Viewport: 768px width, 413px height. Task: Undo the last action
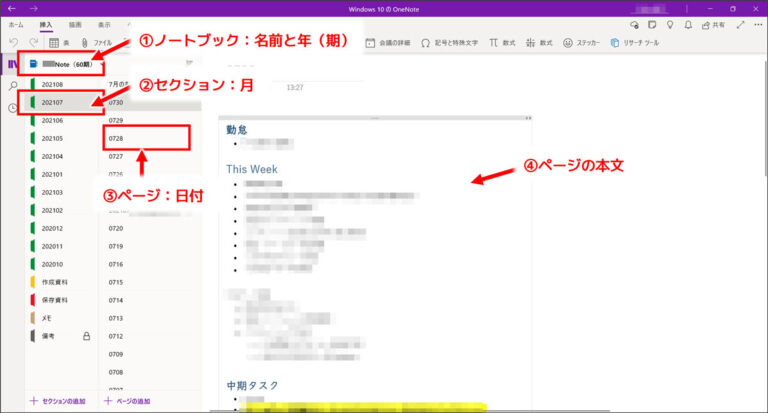click(x=14, y=43)
